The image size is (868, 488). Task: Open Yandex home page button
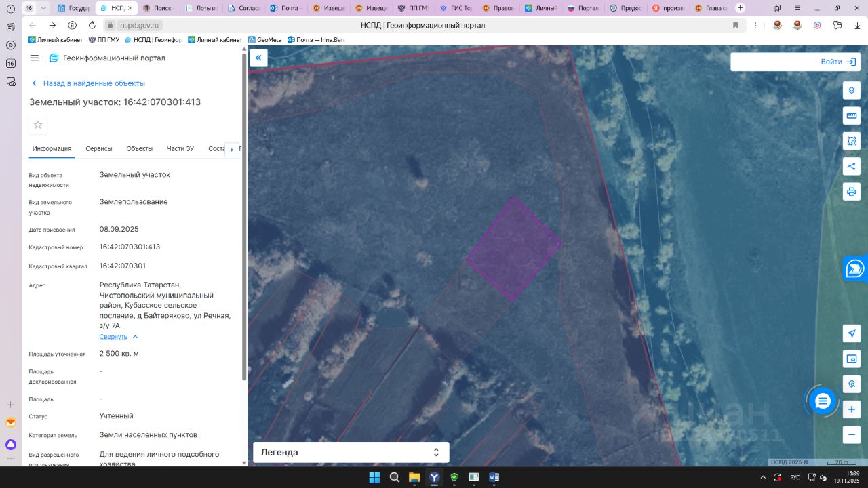73,25
